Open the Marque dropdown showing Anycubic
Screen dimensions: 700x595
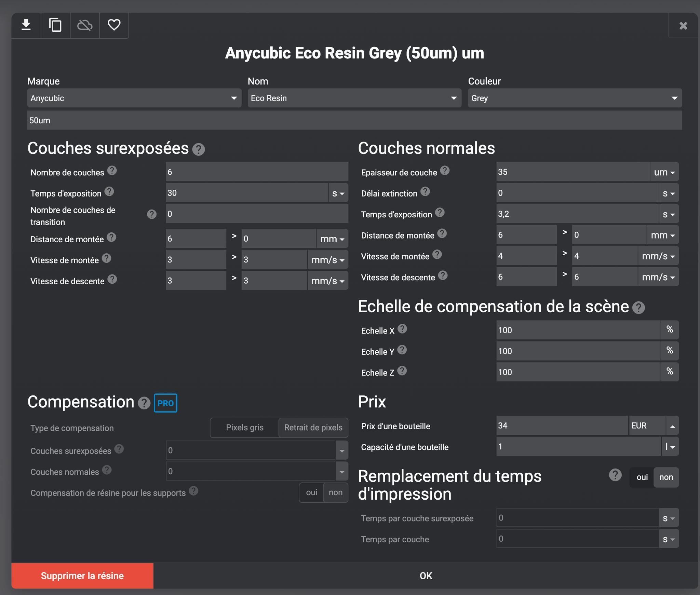tap(134, 98)
